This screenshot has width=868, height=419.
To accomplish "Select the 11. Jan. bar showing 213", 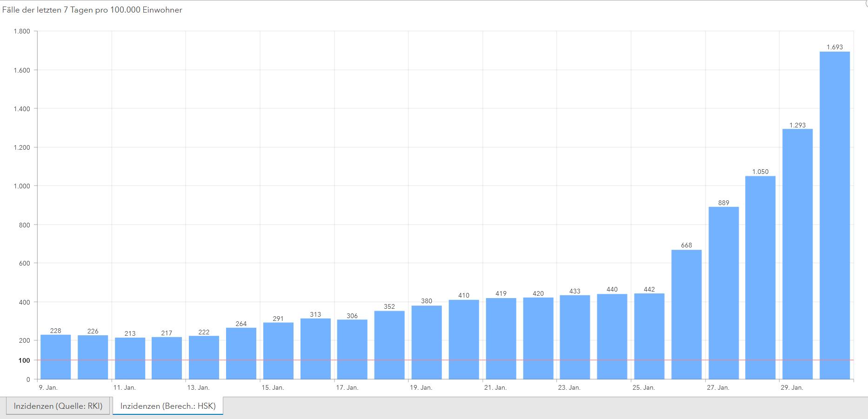I will [130, 358].
